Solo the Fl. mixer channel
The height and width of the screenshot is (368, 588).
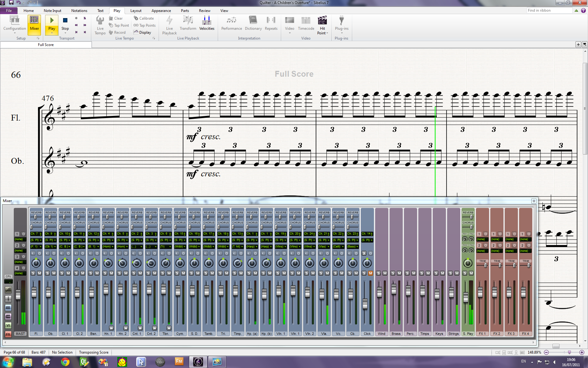coord(33,273)
